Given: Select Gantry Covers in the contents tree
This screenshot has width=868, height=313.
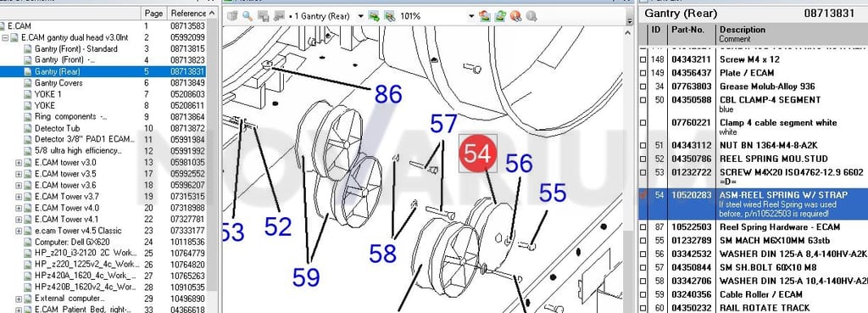Looking at the screenshot, I should [x=58, y=82].
